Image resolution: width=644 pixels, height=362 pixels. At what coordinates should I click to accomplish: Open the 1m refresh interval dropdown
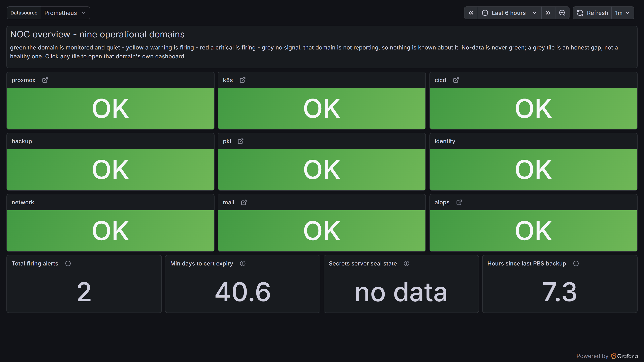[x=622, y=13]
